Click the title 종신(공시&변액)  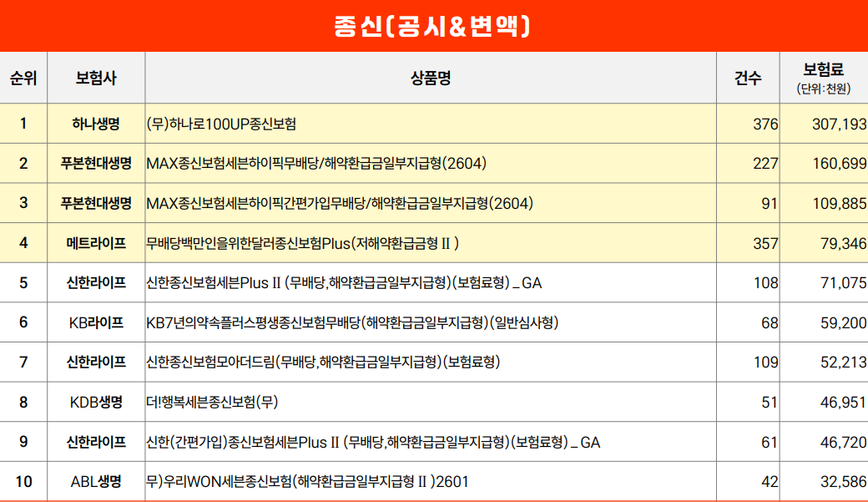[x=432, y=26]
